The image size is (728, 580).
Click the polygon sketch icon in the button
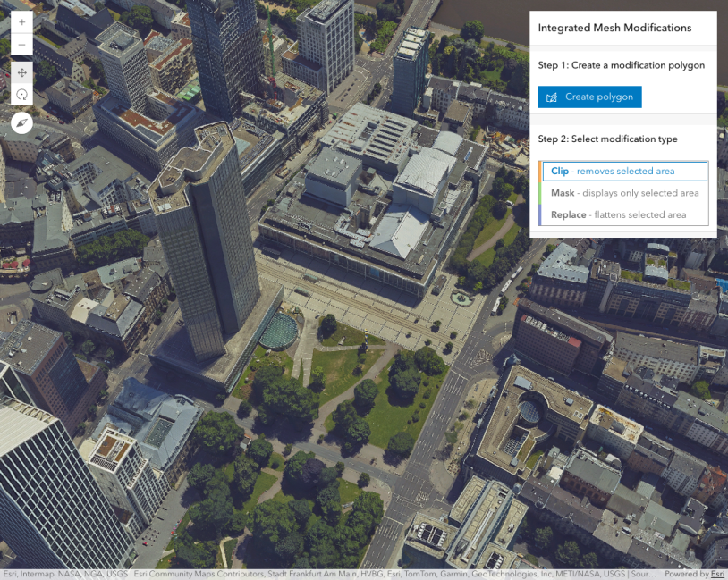552,97
